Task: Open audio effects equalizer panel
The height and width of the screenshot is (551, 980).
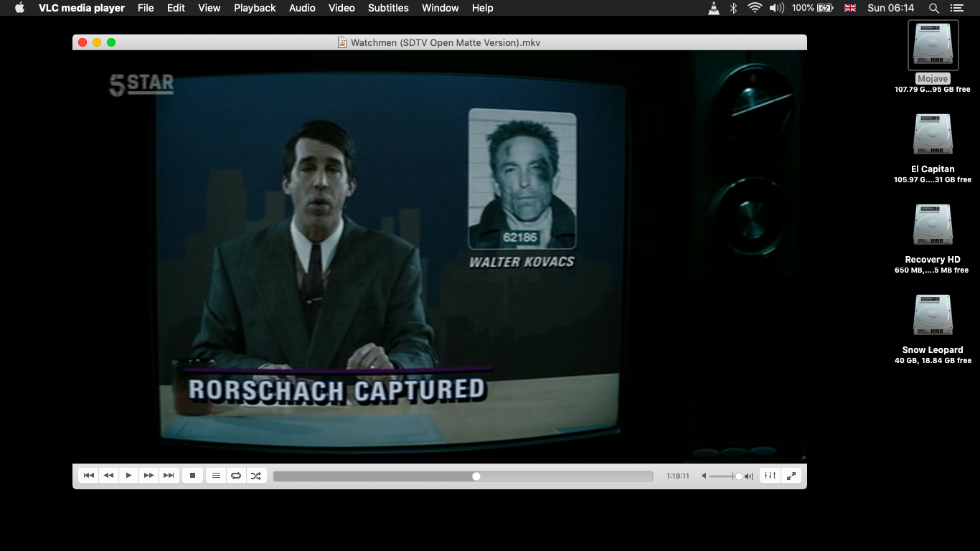Action: tap(770, 476)
